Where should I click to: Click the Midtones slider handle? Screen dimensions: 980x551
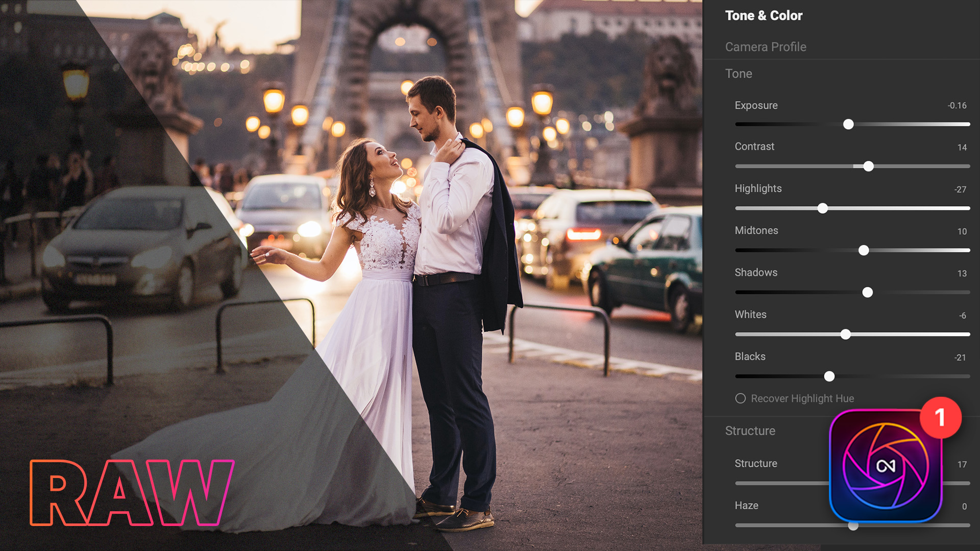coord(864,250)
